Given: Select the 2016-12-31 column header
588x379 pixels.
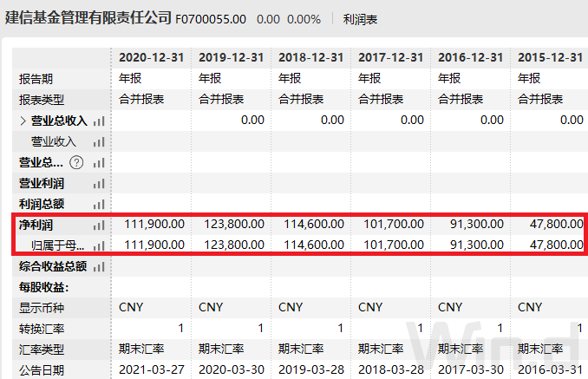Looking at the screenshot, I should (x=471, y=57).
